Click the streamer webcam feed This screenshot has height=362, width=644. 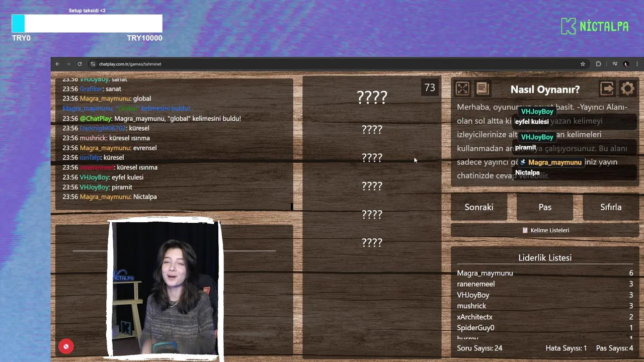pos(165,289)
